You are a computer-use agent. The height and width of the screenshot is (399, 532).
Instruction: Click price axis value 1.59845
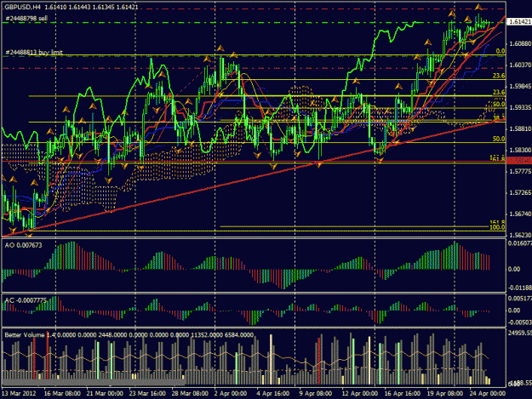tap(520, 86)
